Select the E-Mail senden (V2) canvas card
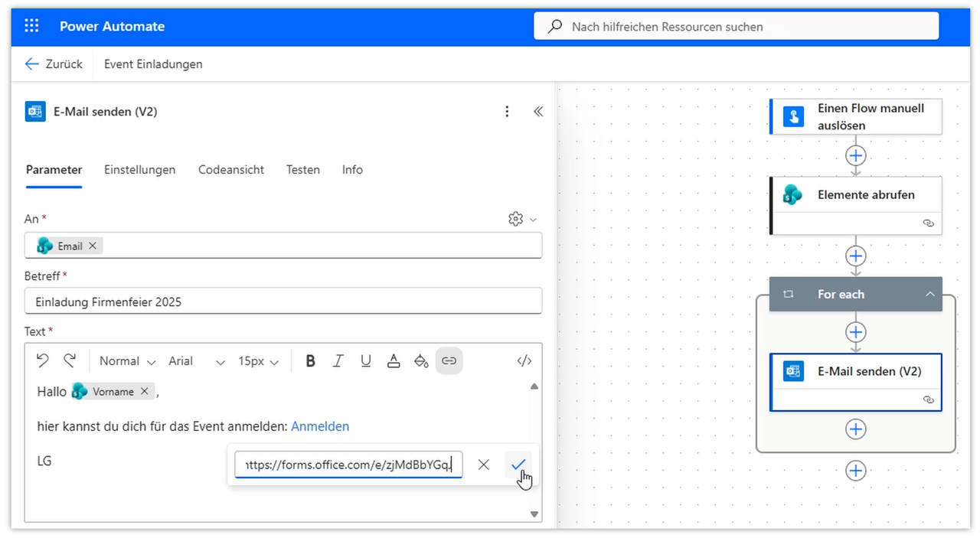 pyautogui.click(x=856, y=382)
